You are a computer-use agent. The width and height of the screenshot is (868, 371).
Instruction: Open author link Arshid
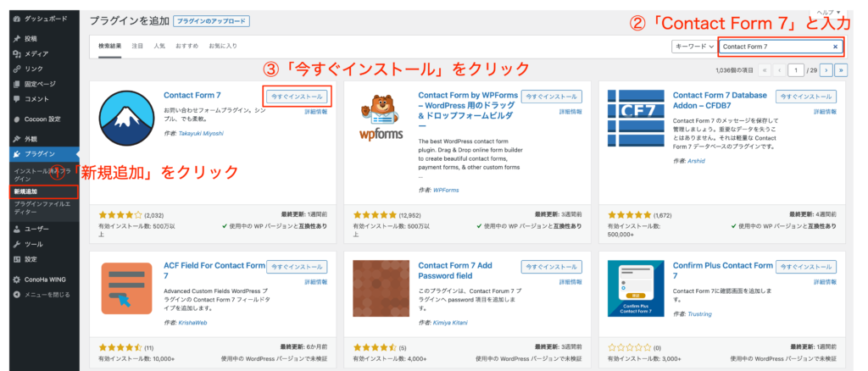pyautogui.click(x=697, y=161)
